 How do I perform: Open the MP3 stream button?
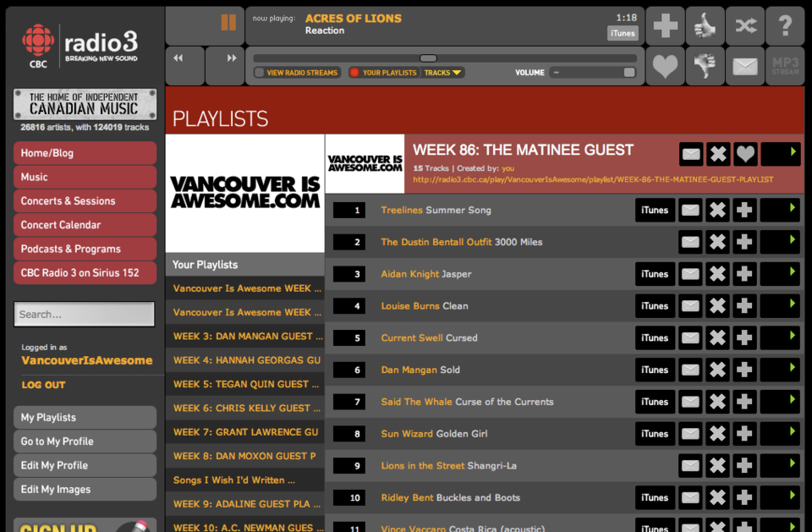point(785,66)
